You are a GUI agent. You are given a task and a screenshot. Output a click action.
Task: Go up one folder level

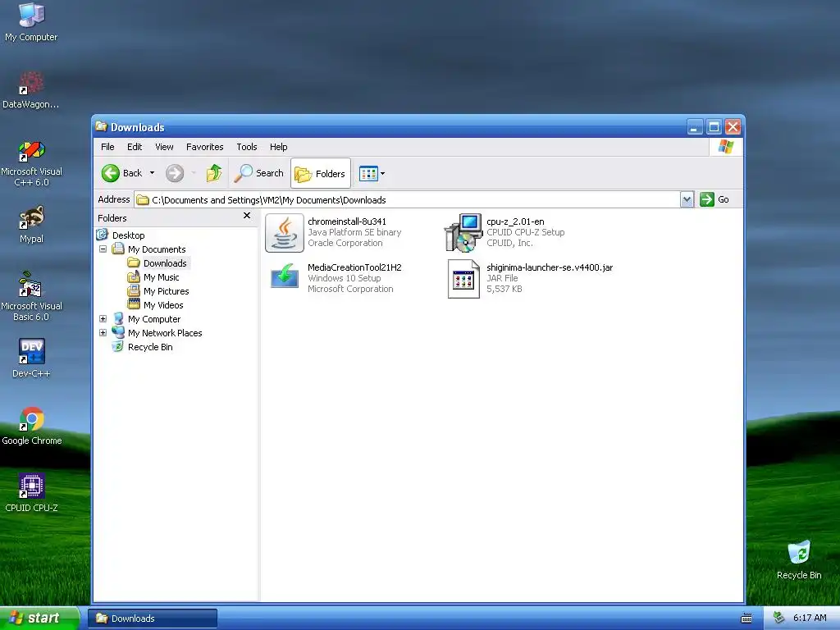pyautogui.click(x=214, y=173)
